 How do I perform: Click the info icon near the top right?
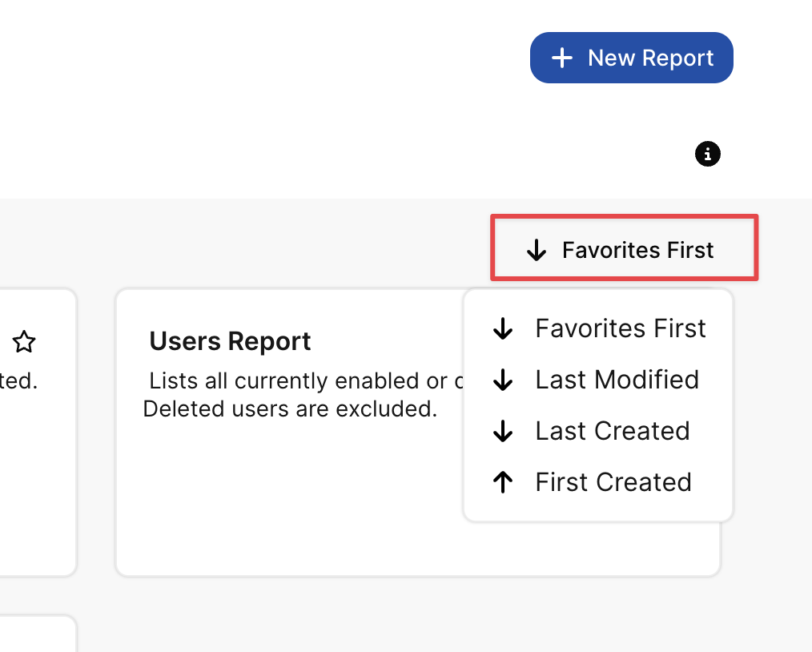click(x=707, y=154)
